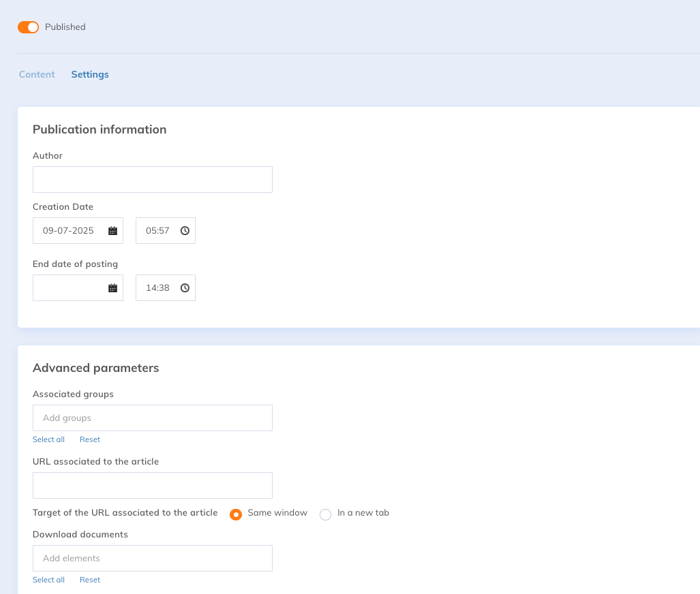This screenshot has height=594, width=700.
Task: Select the Same window radio button
Action: [x=236, y=514]
